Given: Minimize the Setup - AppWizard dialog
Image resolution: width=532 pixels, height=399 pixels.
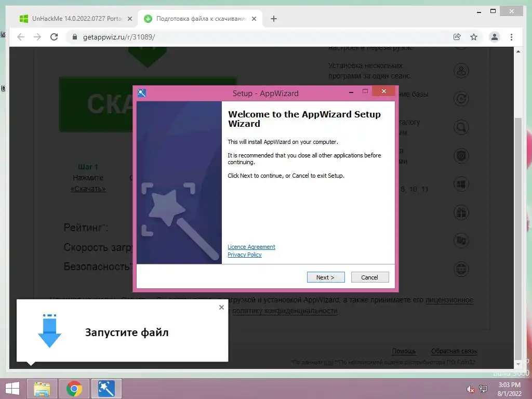Looking at the screenshot, I should (351, 91).
